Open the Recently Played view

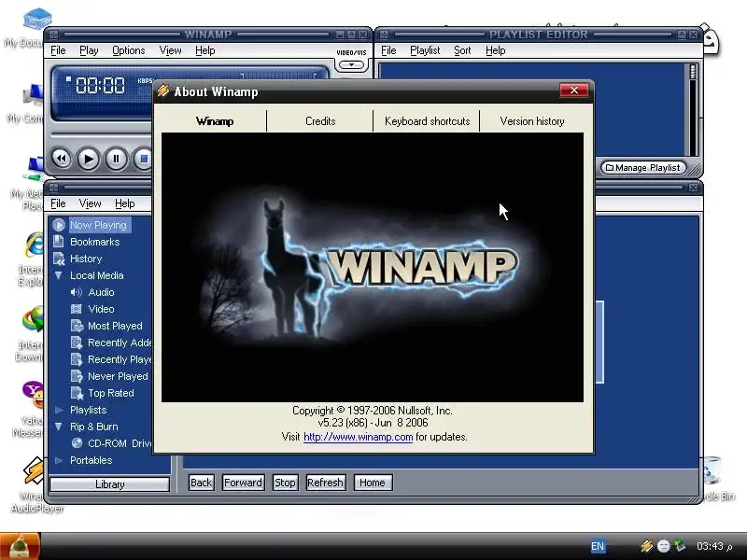[x=120, y=359]
